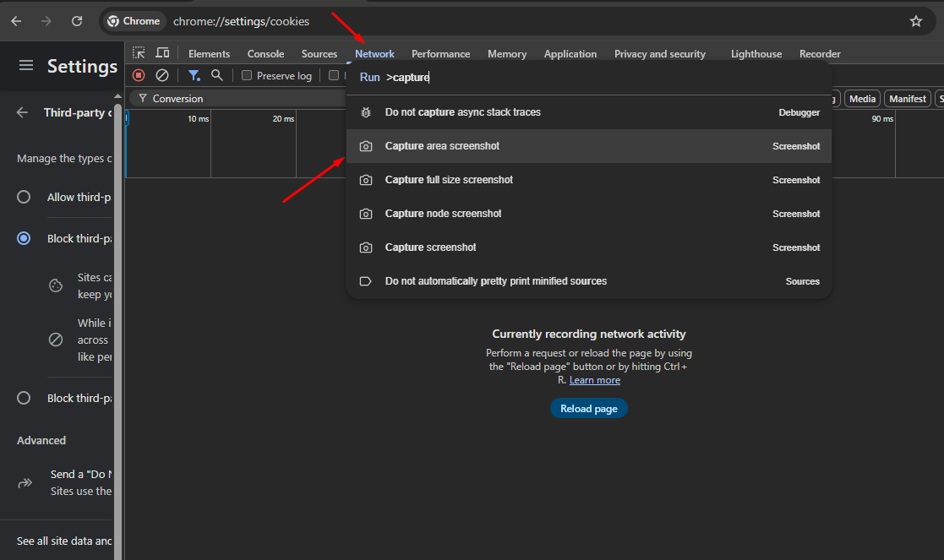The width and height of the screenshot is (944, 560).
Task: Toggle the network filter funnel icon
Action: (194, 75)
